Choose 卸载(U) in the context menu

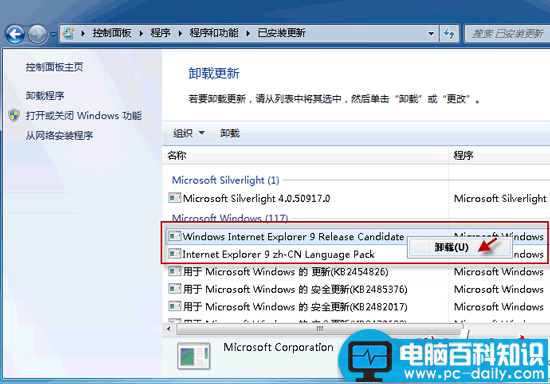(x=459, y=247)
